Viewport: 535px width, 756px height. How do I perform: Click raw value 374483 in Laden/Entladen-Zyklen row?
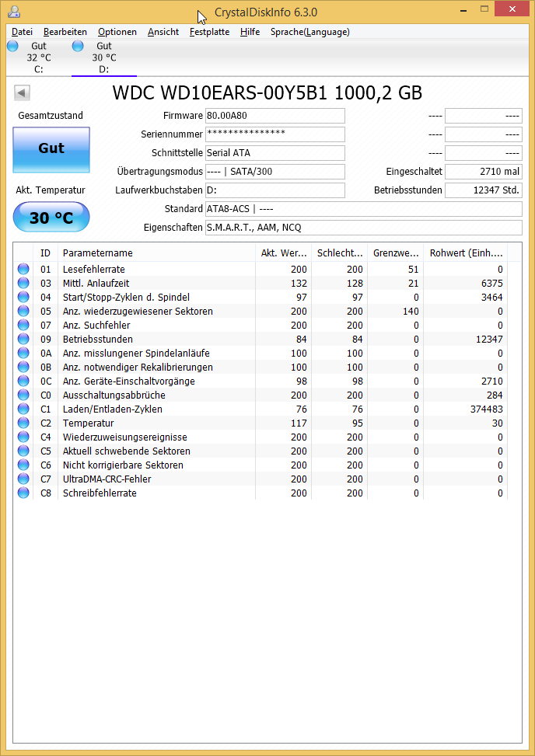486,409
